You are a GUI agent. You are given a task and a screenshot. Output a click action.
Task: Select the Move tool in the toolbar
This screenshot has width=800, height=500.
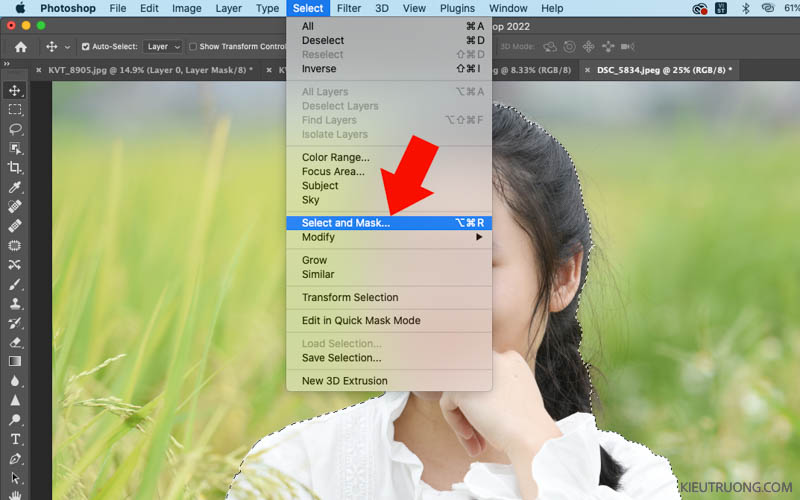pyautogui.click(x=14, y=91)
